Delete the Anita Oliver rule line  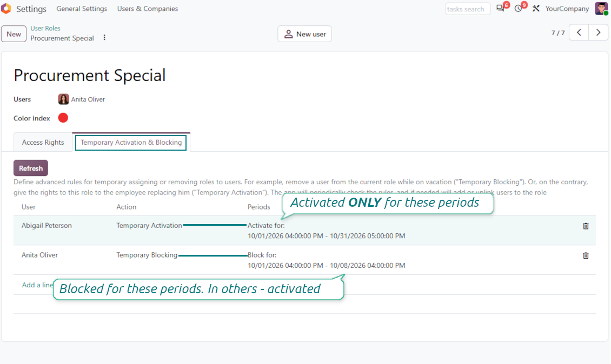586,256
